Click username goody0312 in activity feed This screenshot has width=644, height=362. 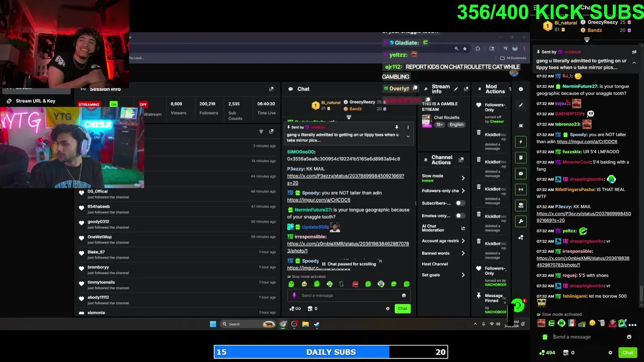click(98, 222)
